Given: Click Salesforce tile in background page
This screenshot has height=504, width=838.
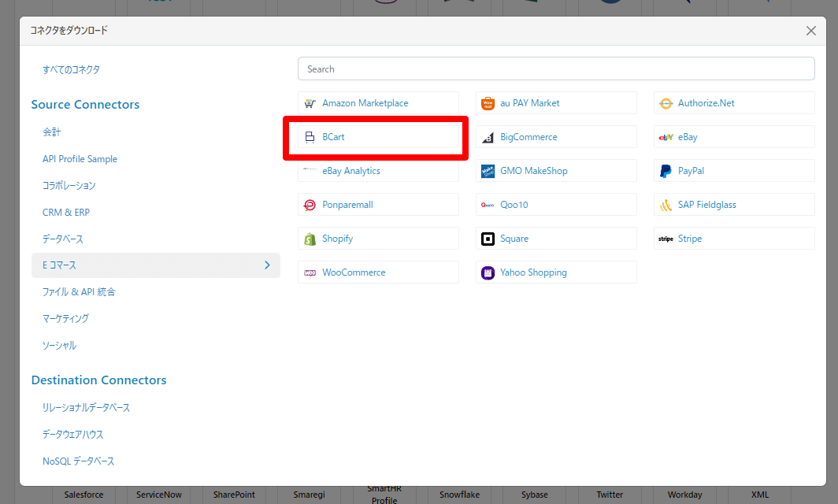Looking at the screenshot, I should [x=84, y=495].
